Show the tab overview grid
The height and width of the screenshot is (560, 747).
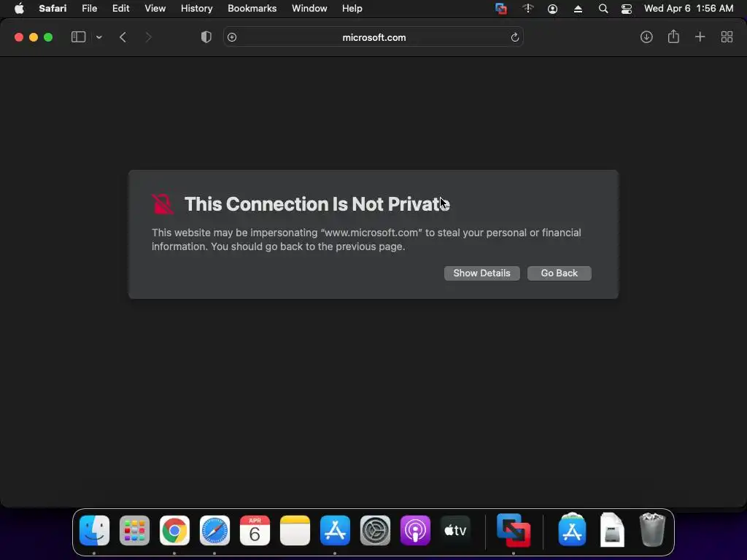(727, 36)
